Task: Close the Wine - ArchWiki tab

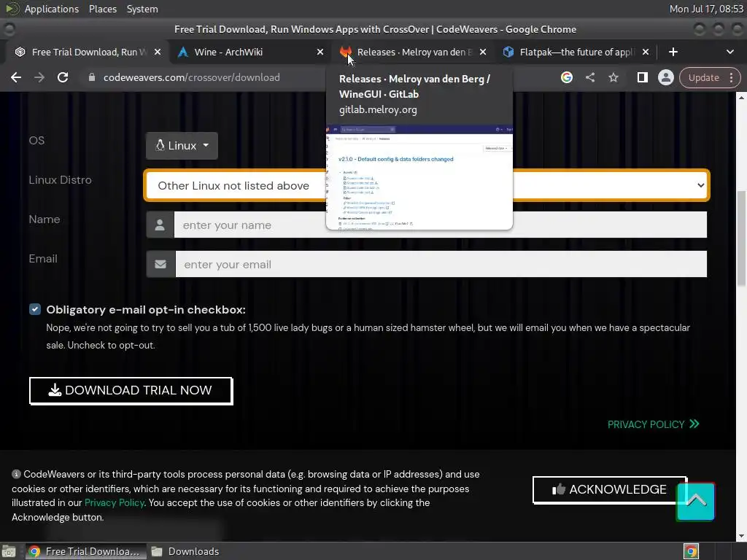Action: point(320,52)
